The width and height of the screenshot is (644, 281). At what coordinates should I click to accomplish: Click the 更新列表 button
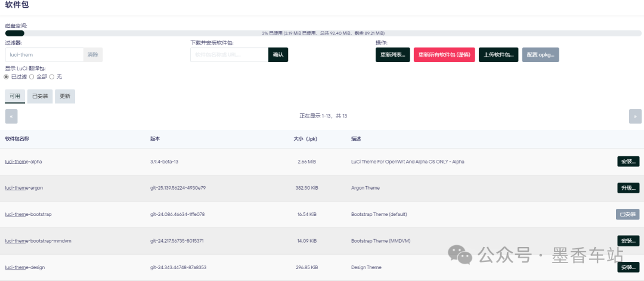tap(392, 55)
